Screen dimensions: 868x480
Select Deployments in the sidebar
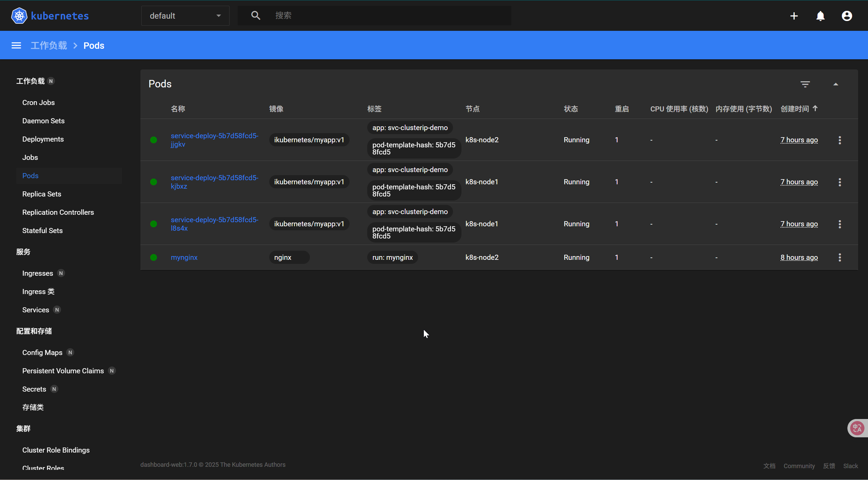[x=43, y=139]
